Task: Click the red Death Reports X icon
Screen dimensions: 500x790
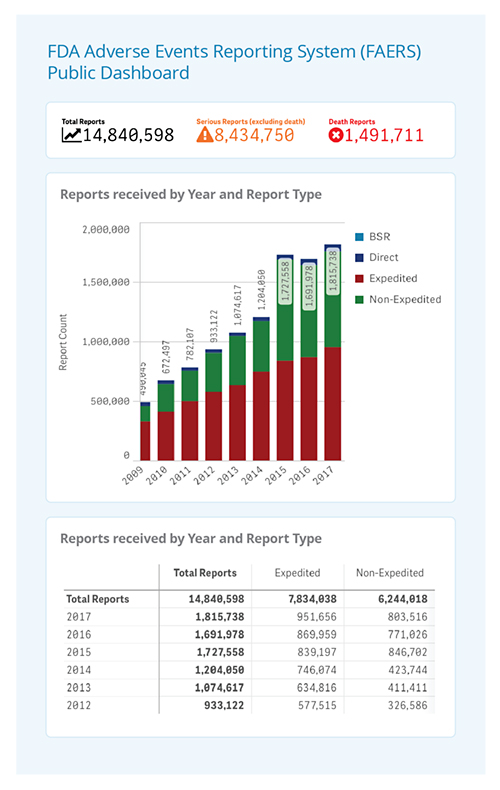Action: coord(335,135)
